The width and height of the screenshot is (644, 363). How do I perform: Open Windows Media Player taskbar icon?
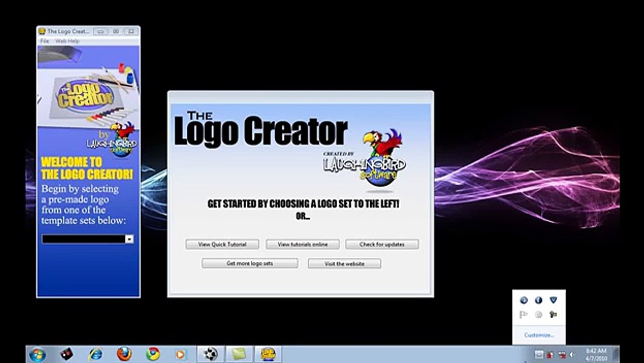[x=181, y=354]
